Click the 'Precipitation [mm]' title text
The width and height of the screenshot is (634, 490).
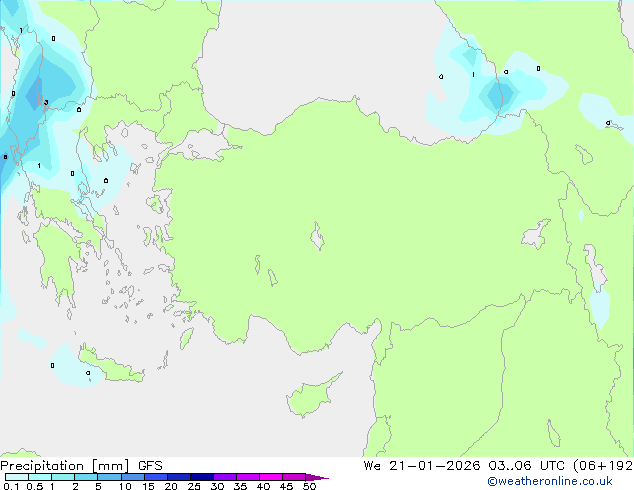point(65,466)
